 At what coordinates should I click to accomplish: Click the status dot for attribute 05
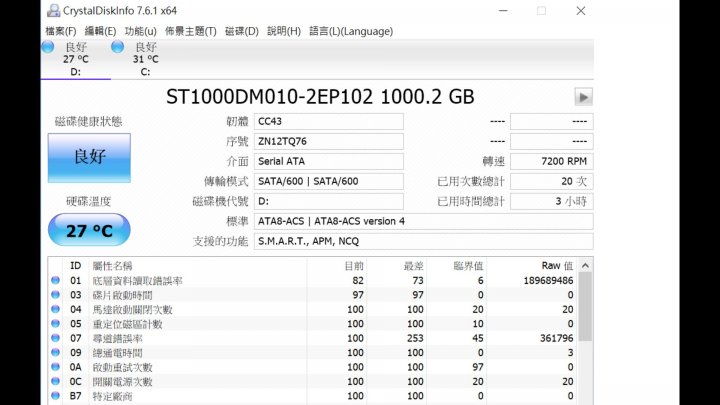pos(56,323)
